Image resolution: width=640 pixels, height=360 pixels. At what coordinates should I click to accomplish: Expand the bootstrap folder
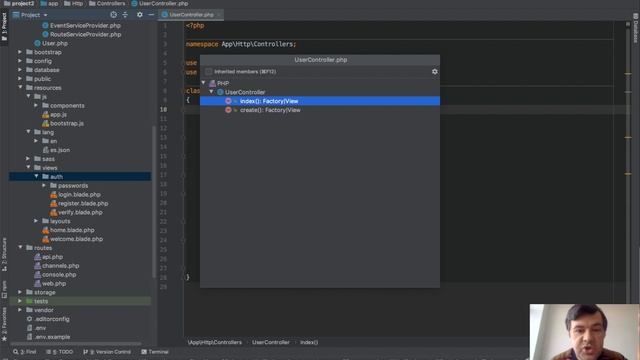(20, 52)
